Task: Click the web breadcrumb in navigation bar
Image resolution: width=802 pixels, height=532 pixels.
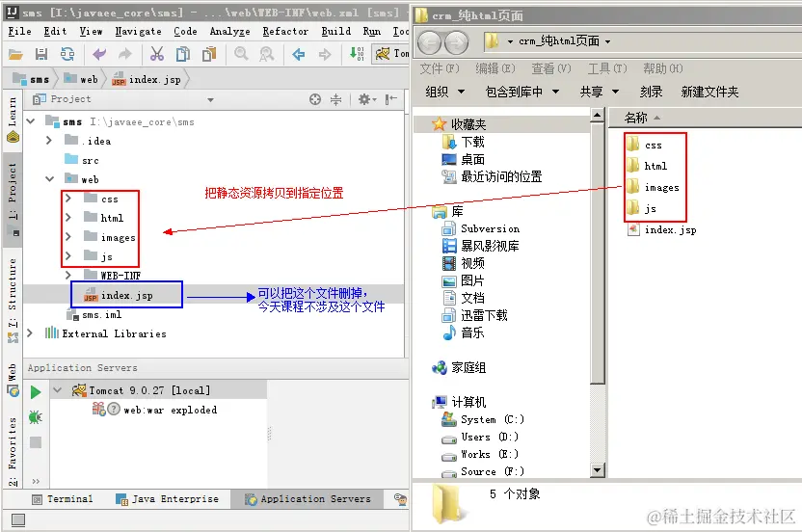Action: coord(81,79)
